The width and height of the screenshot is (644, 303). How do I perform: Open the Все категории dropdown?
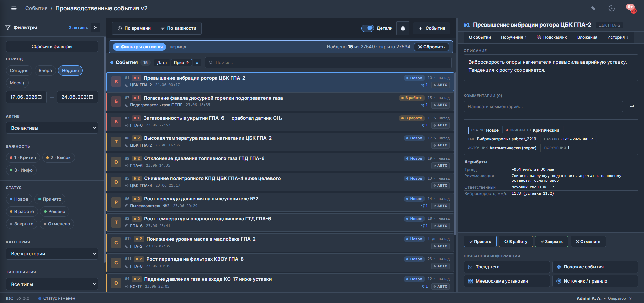[x=52, y=254]
